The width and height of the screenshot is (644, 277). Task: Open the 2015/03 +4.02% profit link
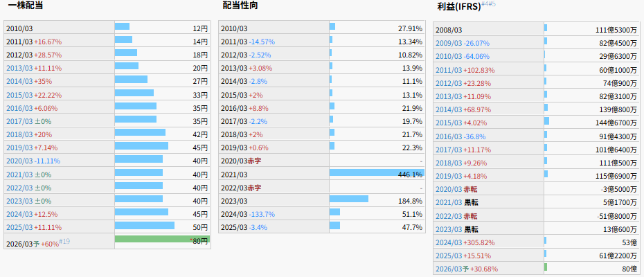click(448, 123)
